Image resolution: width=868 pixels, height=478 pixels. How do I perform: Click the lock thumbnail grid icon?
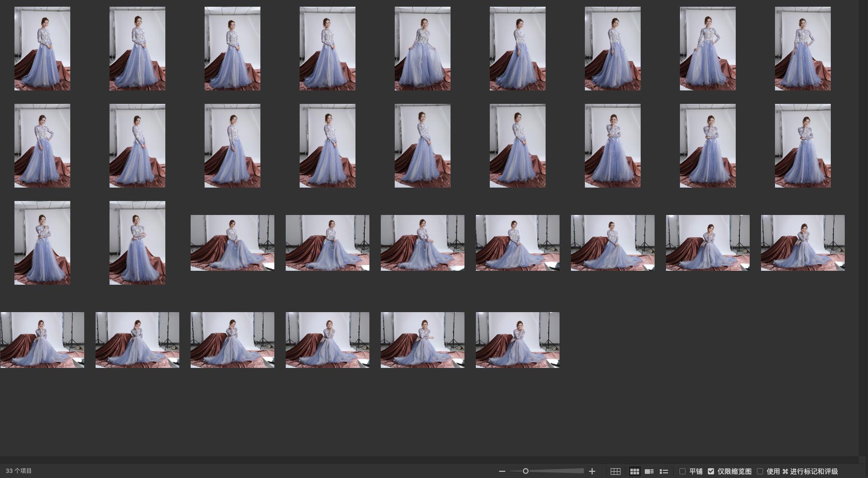coord(615,471)
